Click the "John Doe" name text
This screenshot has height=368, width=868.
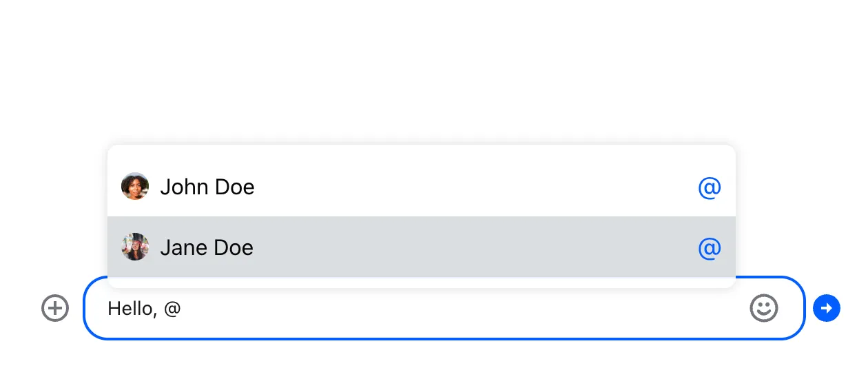(207, 187)
